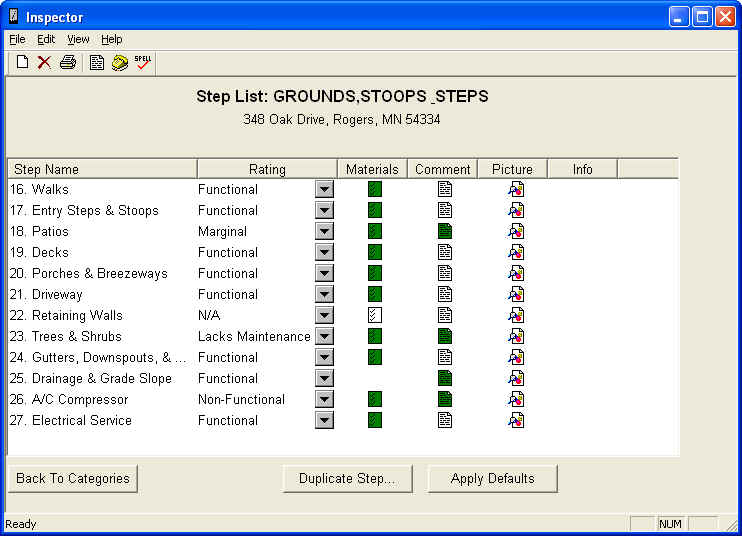Open Picture icon for 16. Walks

[516, 189]
